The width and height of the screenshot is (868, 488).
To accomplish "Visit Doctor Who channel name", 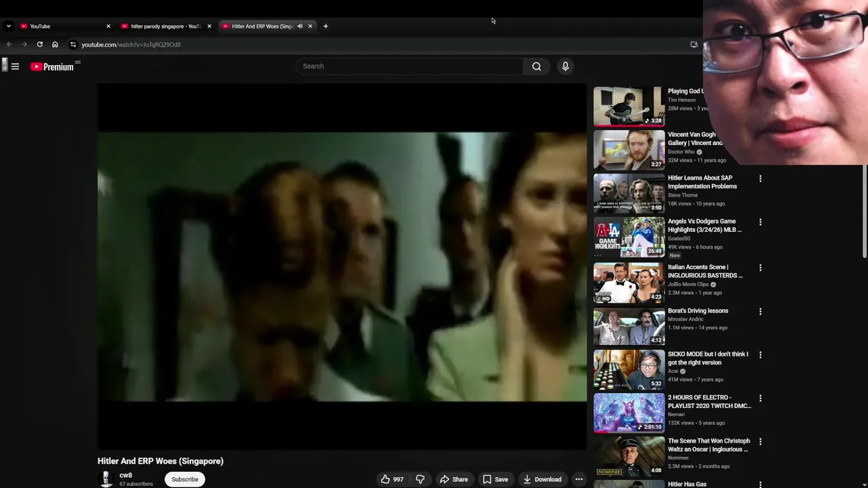I will 681,152.
